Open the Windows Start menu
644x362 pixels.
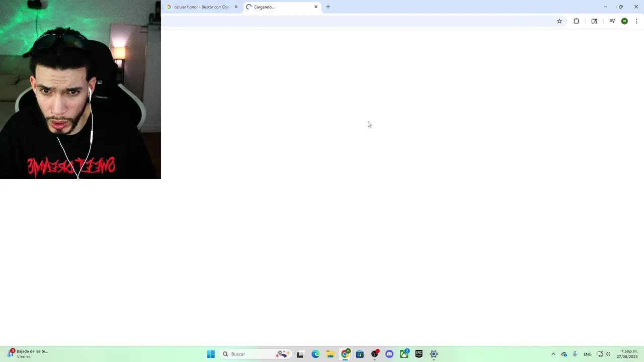(211, 354)
